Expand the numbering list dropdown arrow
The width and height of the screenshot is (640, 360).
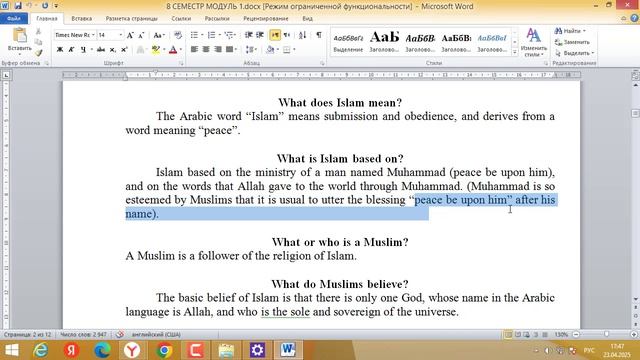point(220,36)
